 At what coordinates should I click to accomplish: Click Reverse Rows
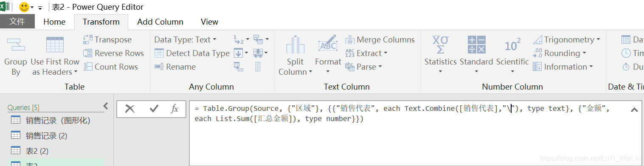[x=113, y=53]
